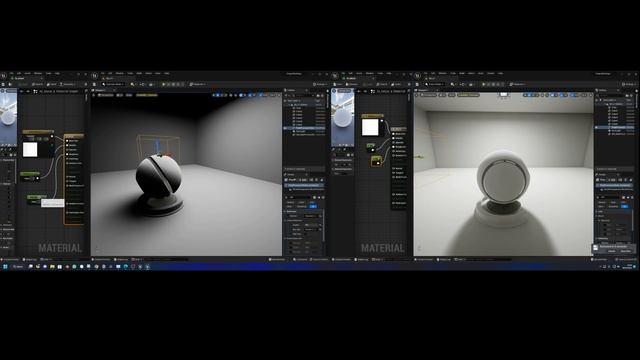This screenshot has height=360, width=640.
Task: Select orange-highlighted green node in right material graph
Action: [376, 161]
